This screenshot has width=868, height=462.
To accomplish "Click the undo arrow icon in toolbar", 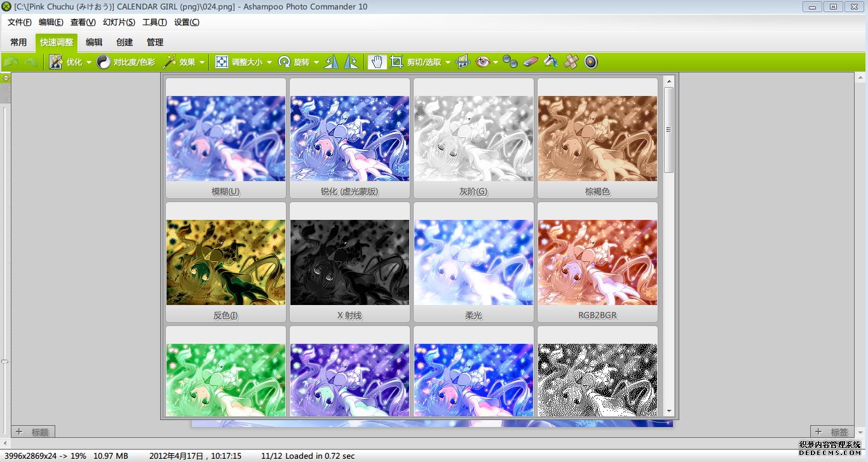I will (x=10, y=62).
